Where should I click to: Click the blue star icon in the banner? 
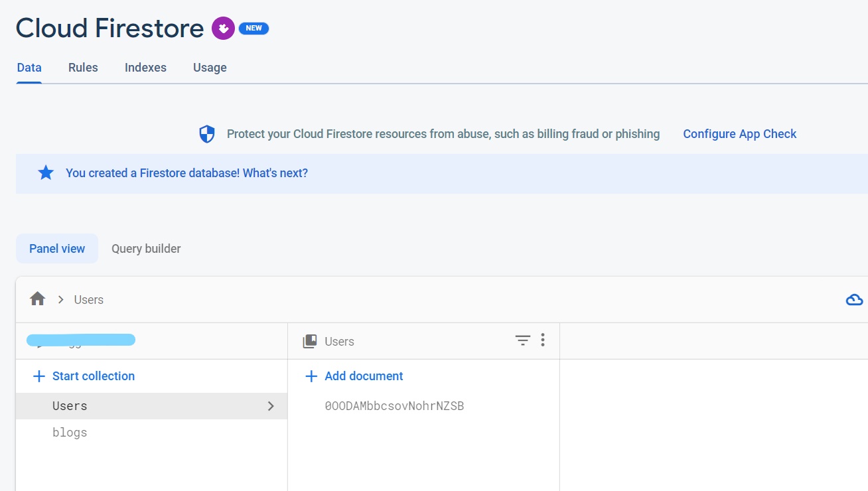(46, 173)
